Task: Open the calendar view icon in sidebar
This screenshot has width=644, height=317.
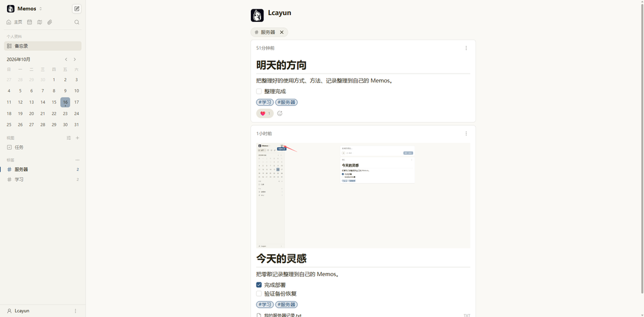Action: (30, 22)
